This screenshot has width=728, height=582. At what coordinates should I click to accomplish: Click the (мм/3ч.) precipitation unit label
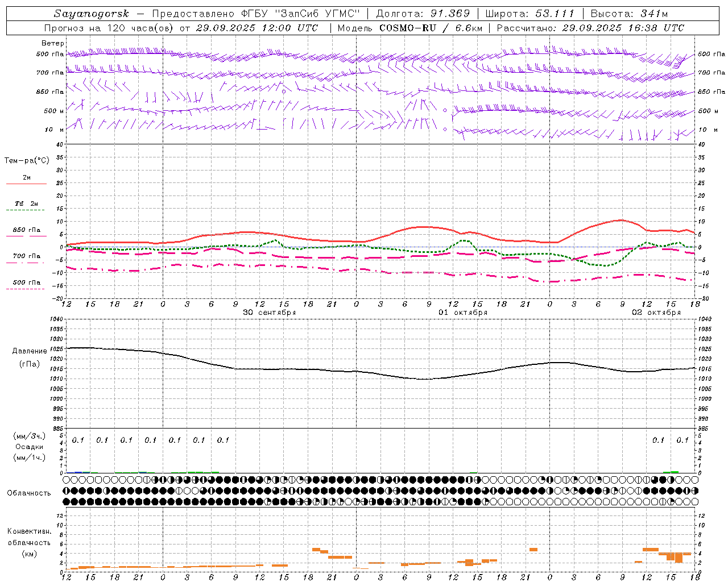(30, 436)
